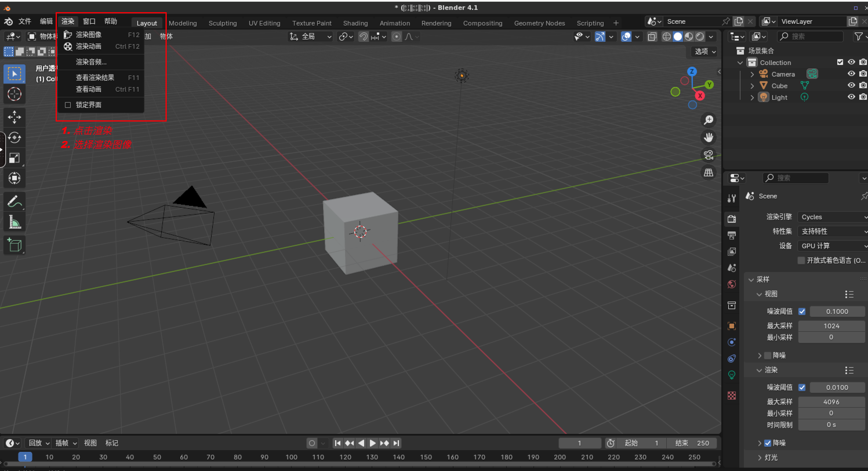Click the Add Cube tool icon
Image resolution: width=868 pixels, height=471 pixels.
14,245
